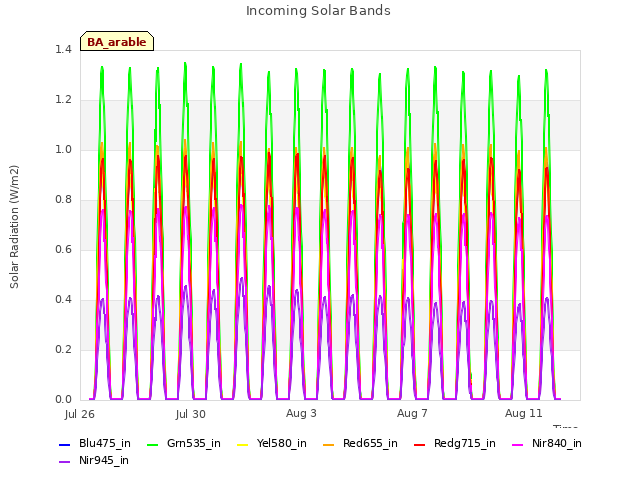Click the orange Red655_in color marker
The image size is (640, 480).
(329, 445)
